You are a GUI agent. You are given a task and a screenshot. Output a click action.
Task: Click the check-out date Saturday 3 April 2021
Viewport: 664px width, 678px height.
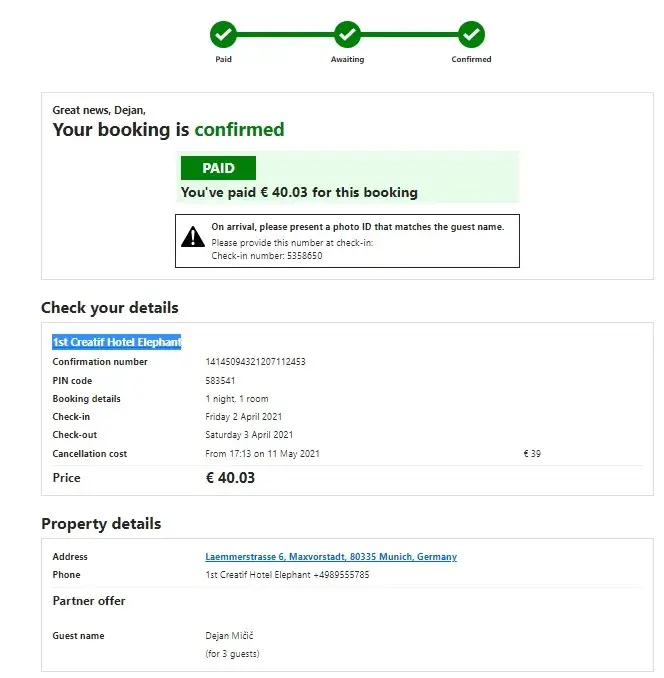coord(249,435)
